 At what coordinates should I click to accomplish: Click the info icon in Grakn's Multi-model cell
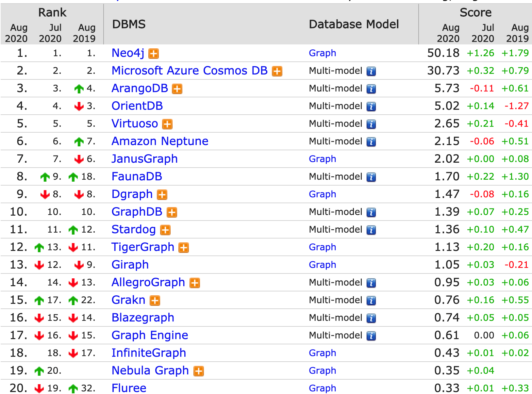pyautogui.click(x=371, y=301)
